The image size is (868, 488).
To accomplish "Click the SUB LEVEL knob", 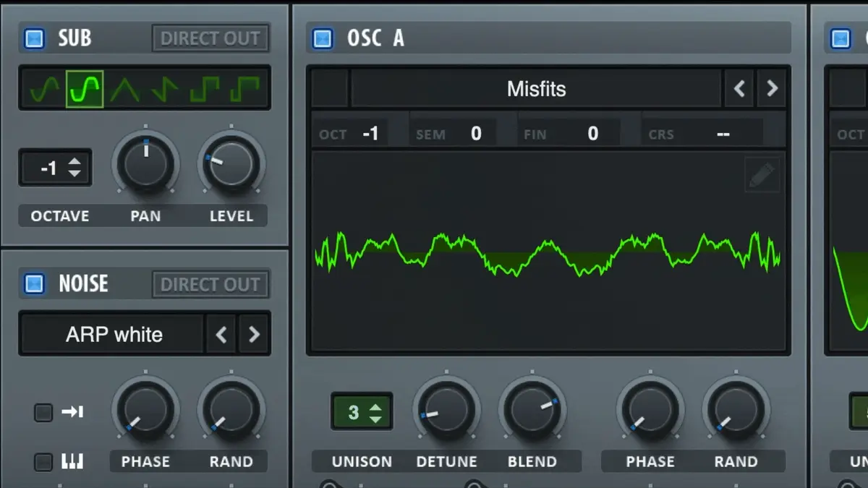I will [231, 164].
